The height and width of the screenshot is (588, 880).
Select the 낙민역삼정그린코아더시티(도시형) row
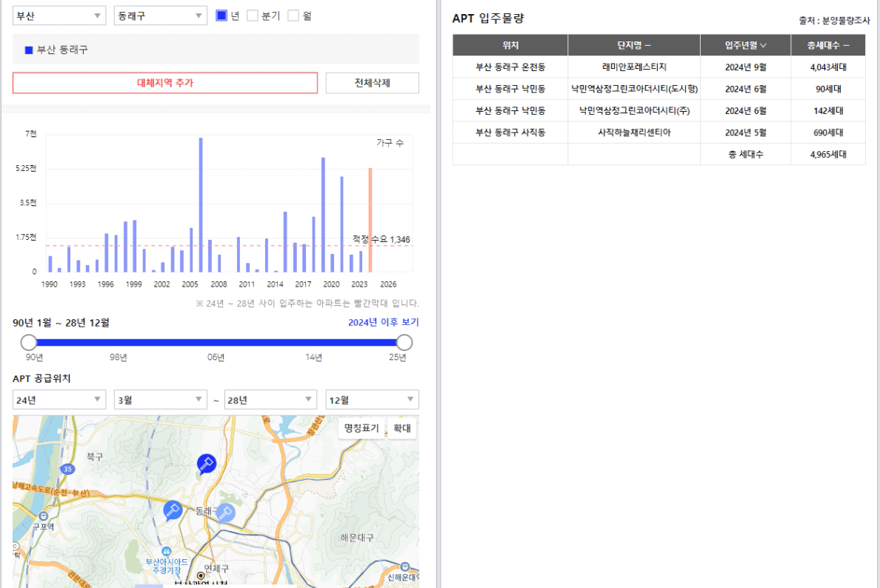pyautogui.click(x=659, y=89)
